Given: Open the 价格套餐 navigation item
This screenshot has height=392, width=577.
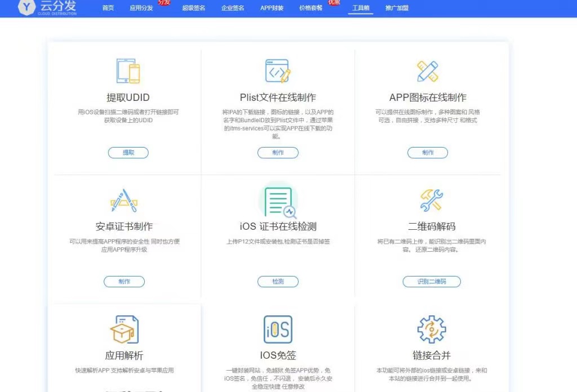Looking at the screenshot, I should [311, 8].
